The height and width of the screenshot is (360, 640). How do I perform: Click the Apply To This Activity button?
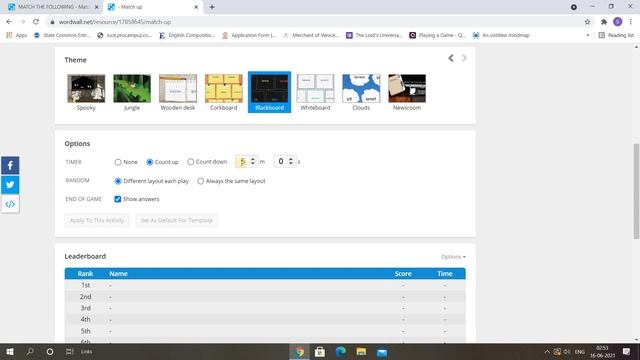(97, 220)
